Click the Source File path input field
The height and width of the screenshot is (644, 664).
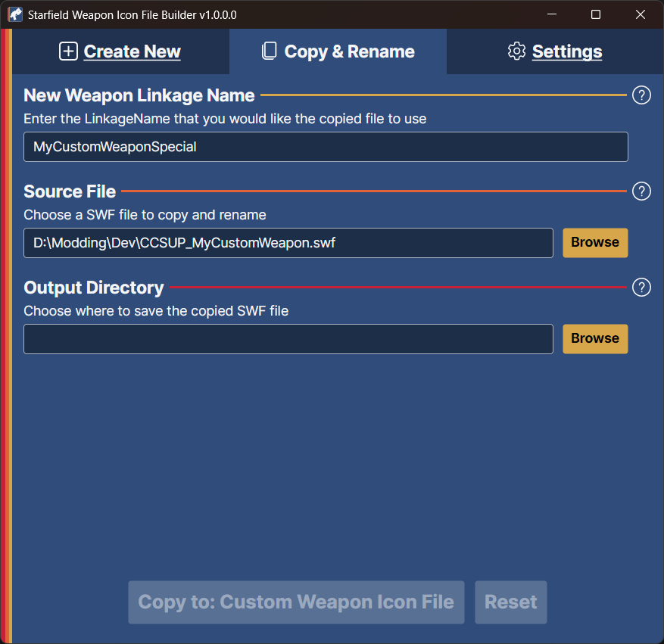(x=288, y=243)
